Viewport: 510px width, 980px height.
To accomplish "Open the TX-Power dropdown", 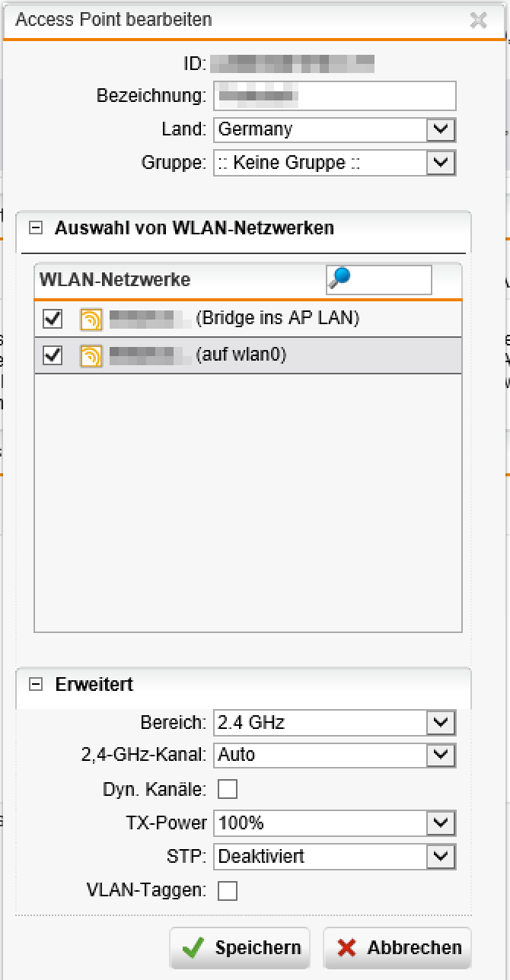I will click(x=441, y=822).
